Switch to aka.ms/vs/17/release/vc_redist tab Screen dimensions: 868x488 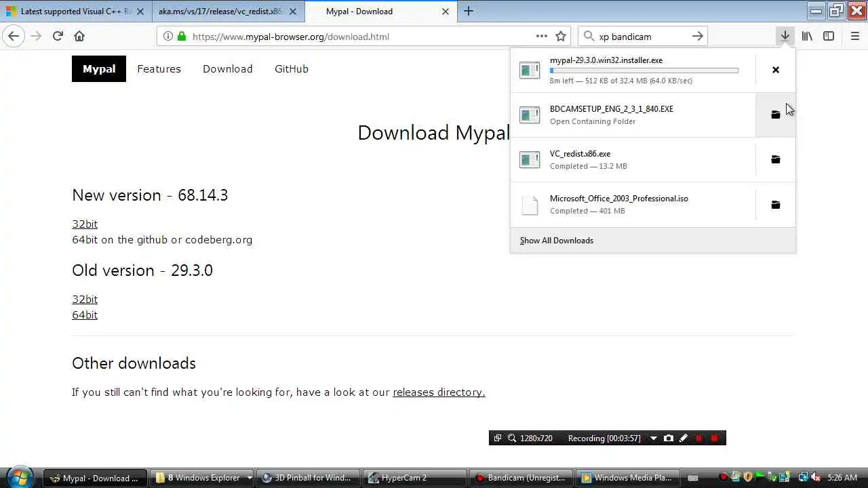(228, 12)
